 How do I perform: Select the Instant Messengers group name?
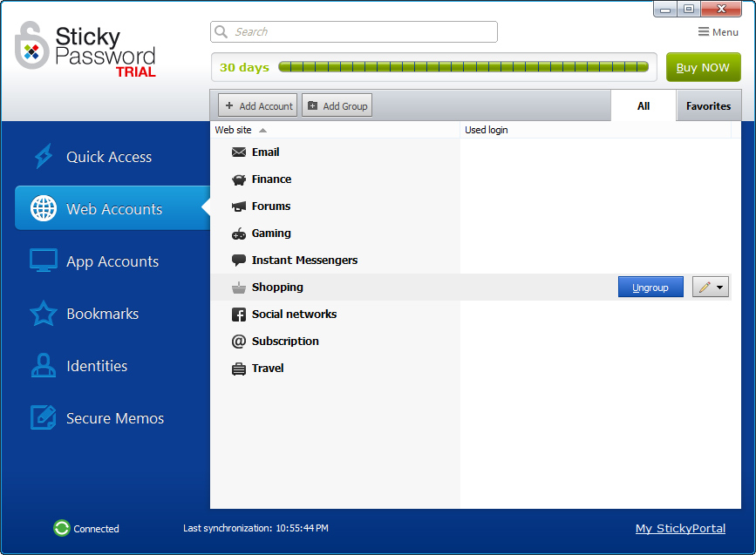click(304, 261)
